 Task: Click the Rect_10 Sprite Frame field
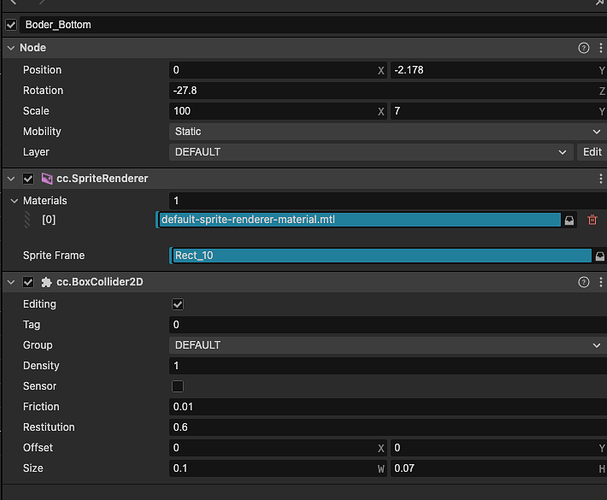point(380,256)
